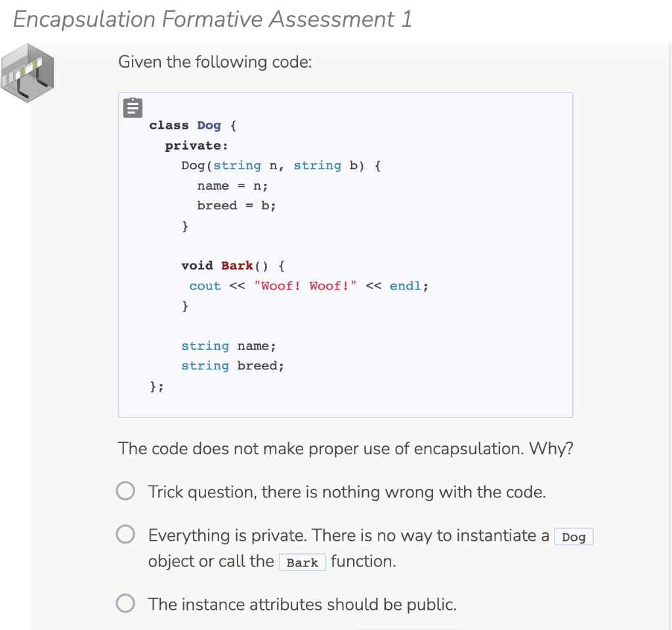Click the 'endl' keyword in the code
Screen dimensions: 672x630
[x=406, y=285]
